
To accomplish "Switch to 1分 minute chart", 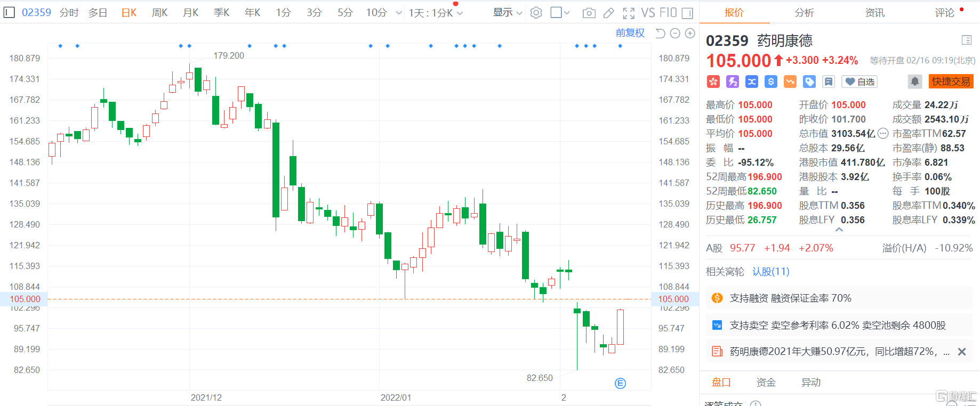I will tap(284, 12).
